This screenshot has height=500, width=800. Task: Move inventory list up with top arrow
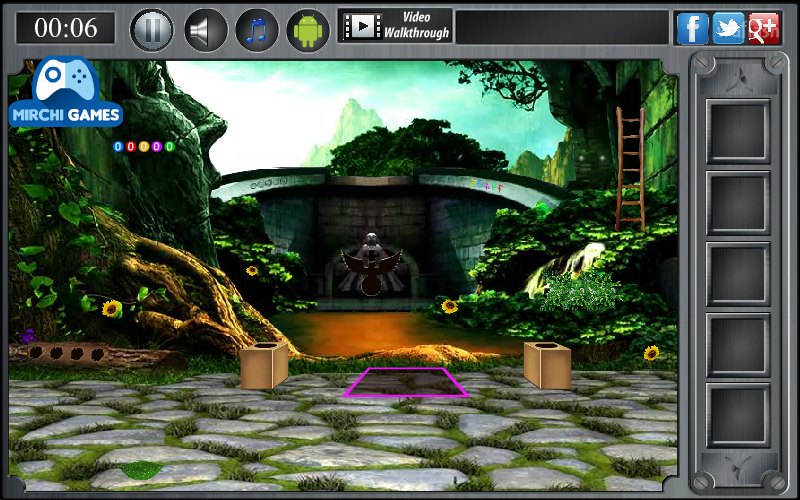[739, 80]
